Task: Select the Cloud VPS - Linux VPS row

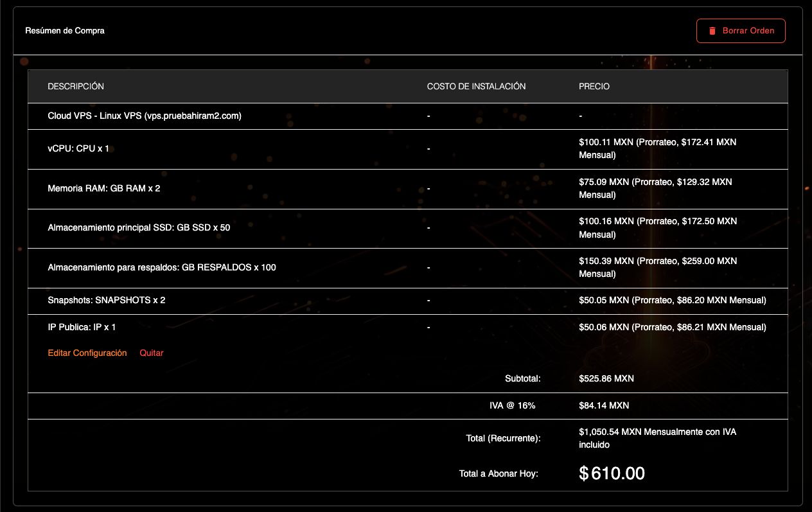Action: click(145, 116)
